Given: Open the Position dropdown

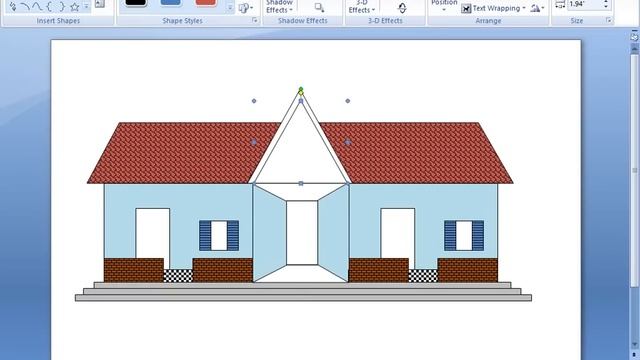Looking at the screenshot, I should click(444, 5).
